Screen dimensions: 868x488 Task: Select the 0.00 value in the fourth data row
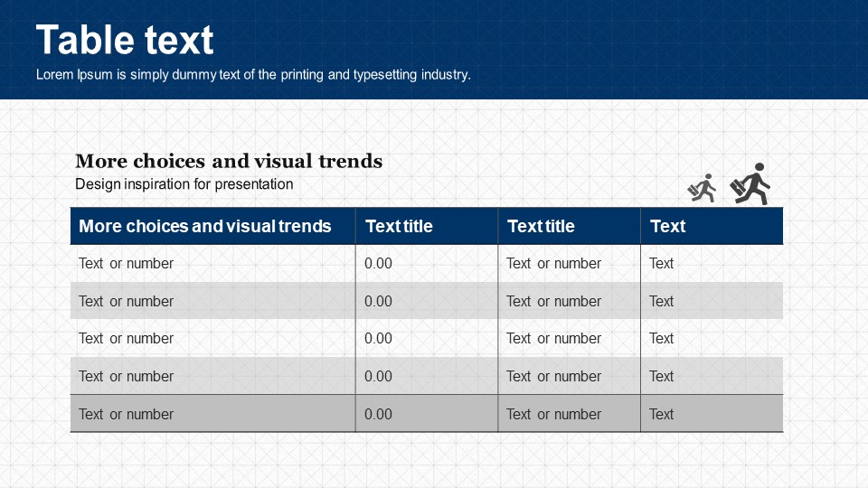[x=378, y=377]
